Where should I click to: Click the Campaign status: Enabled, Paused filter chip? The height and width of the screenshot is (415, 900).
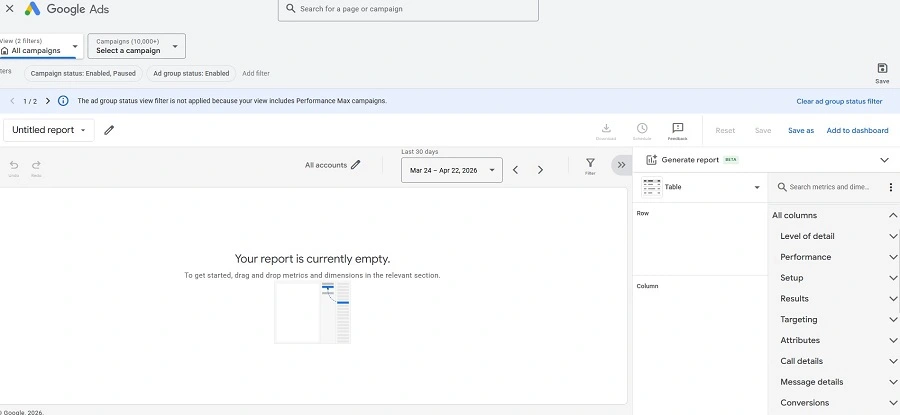(83, 73)
